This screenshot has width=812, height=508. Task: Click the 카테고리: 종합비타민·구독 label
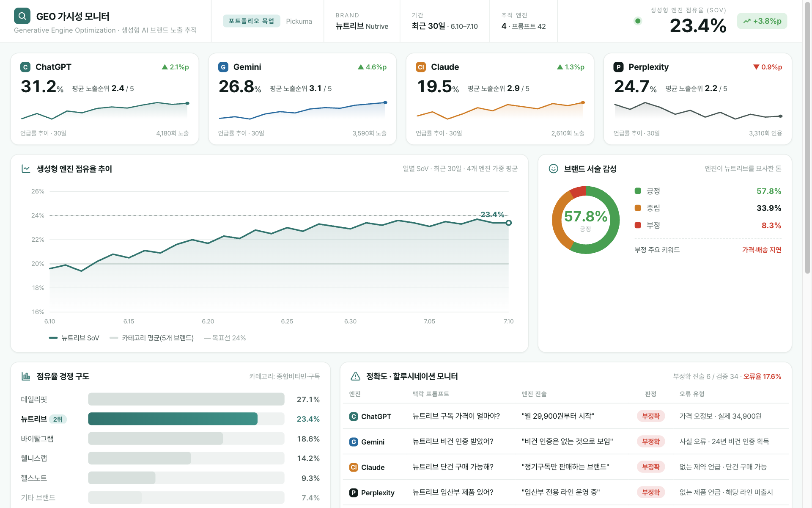(x=284, y=376)
